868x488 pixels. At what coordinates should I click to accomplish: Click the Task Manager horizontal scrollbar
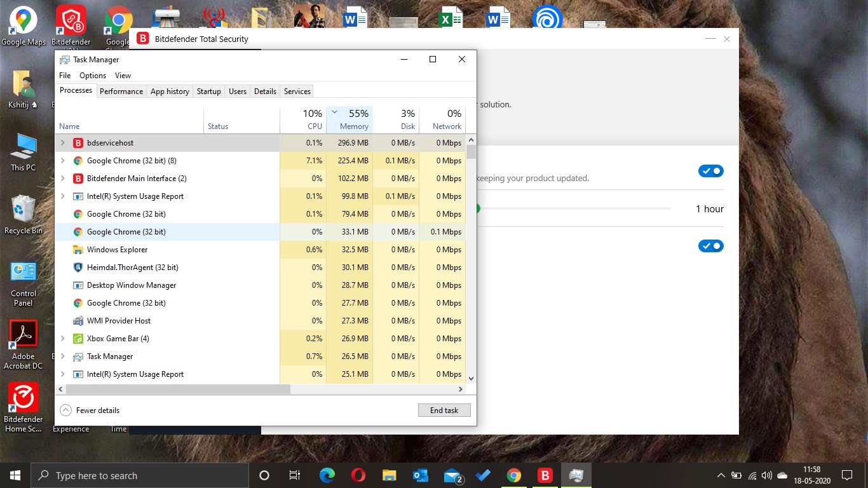178,389
